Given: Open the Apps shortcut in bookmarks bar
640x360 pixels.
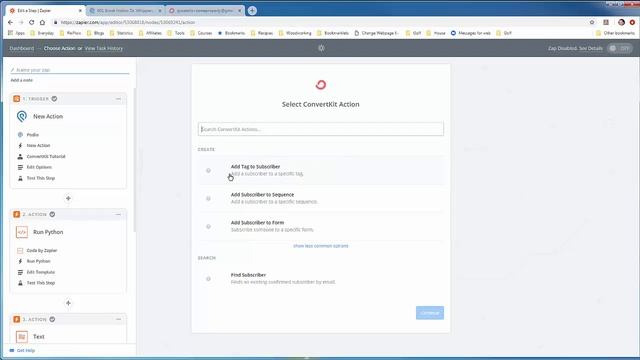Looking at the screenshot, I should pos(16,33).
